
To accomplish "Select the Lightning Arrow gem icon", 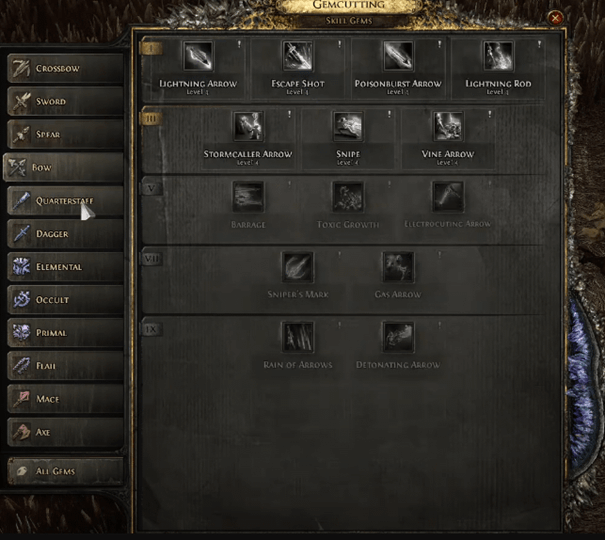I will coord(198,56).
